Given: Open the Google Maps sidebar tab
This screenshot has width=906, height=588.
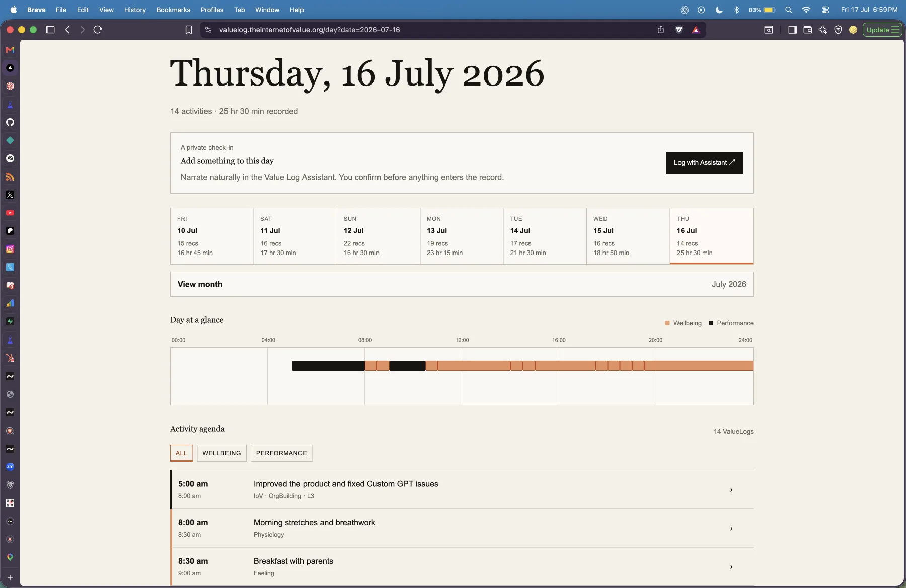Looking at the screenshot, I should pos(10,557).
